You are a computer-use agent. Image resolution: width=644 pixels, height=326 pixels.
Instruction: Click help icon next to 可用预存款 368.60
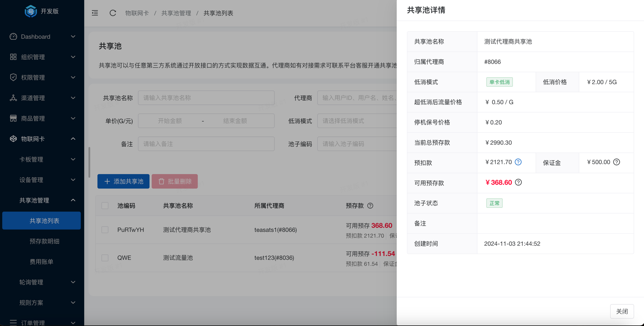tap(518, 183)
